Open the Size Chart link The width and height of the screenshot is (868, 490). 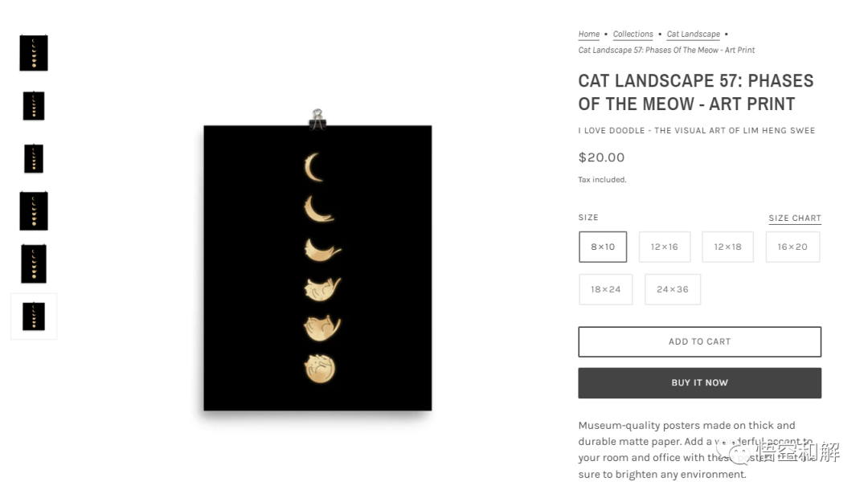point(795,218)
